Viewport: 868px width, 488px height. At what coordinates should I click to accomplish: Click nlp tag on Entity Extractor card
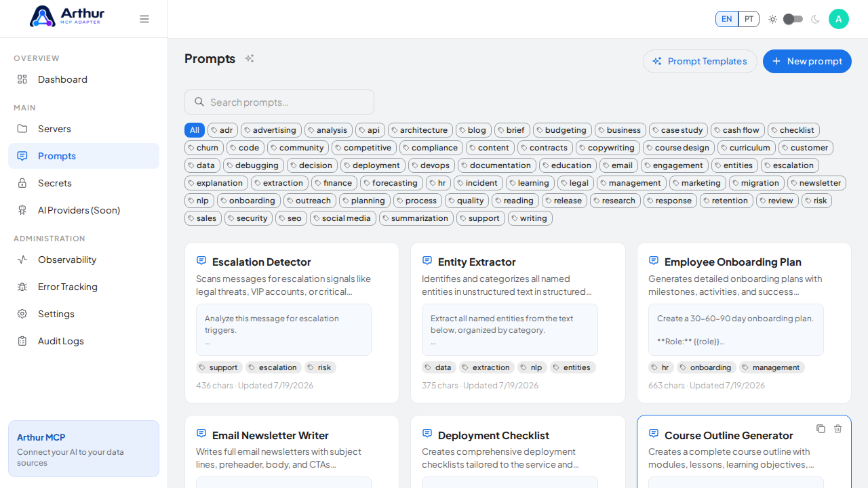tap(532, 367)
